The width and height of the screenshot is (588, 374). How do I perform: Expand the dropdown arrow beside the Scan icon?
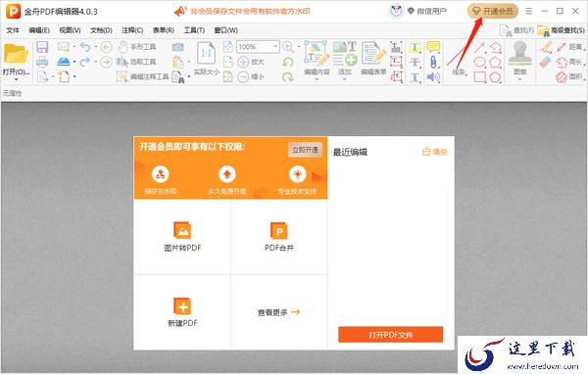(74, 62)
